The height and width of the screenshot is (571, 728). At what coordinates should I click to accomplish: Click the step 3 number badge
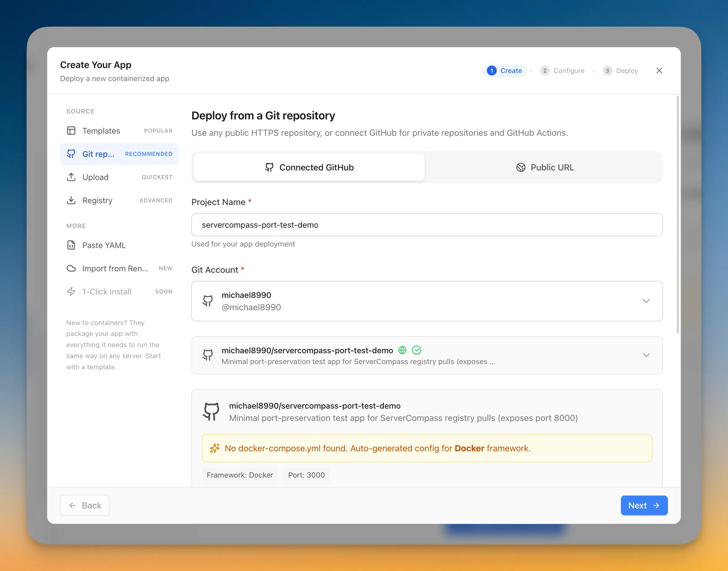607,71
